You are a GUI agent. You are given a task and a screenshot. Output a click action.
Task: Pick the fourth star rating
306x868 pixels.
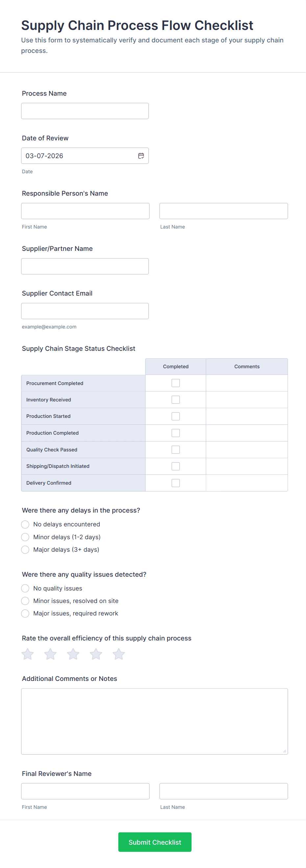point(96,654)
